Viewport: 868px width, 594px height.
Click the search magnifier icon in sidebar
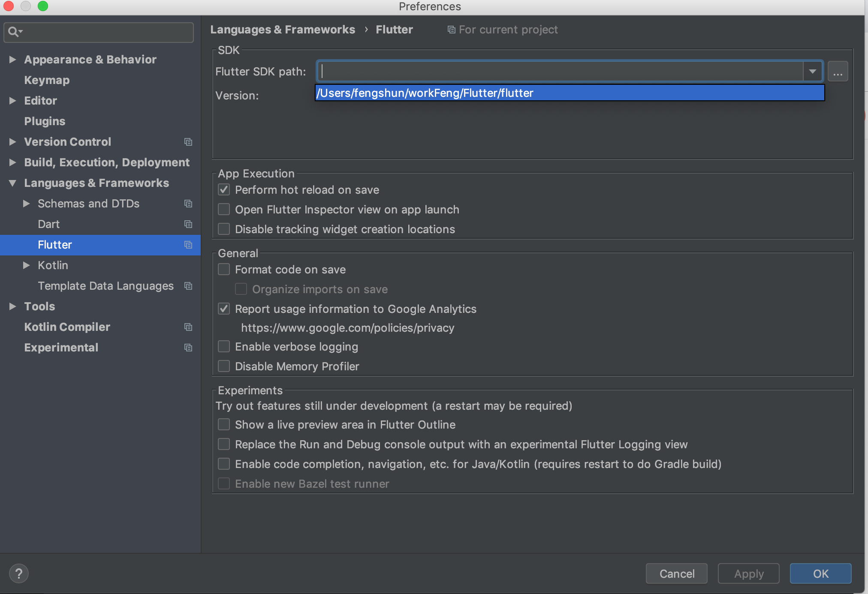coord(14,32)
